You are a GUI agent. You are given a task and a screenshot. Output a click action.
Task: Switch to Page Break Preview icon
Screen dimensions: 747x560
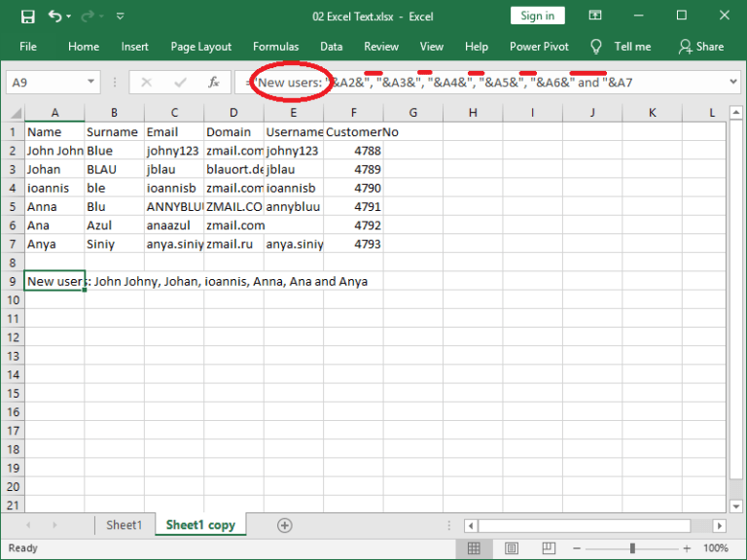tap(549, 548)
